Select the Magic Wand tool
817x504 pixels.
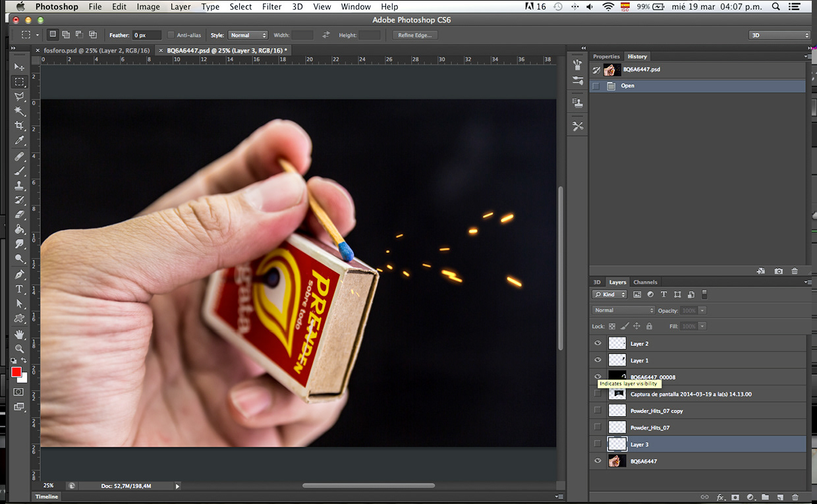[19, 111]
